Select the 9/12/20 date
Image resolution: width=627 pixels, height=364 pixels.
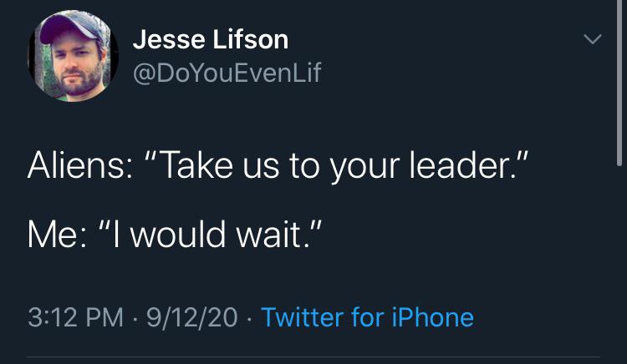point(192,317)
